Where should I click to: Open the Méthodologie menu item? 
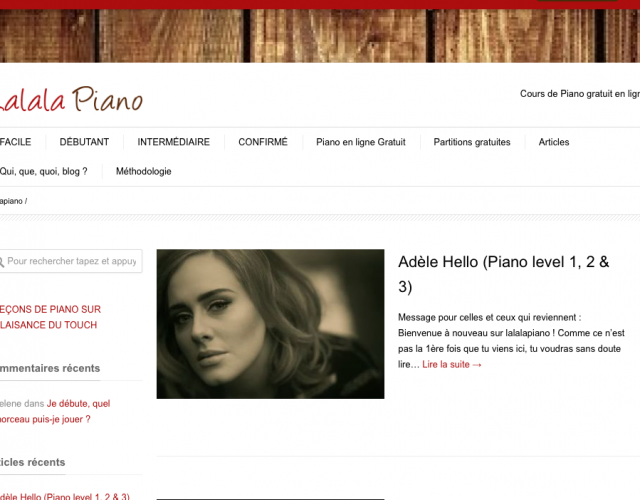click(x=144, y=171)
